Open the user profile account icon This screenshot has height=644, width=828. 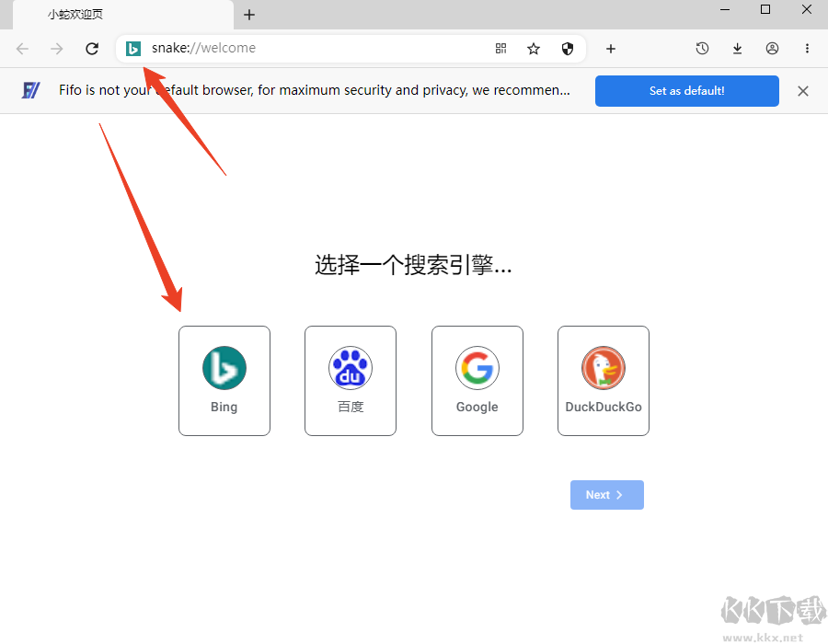772,49
